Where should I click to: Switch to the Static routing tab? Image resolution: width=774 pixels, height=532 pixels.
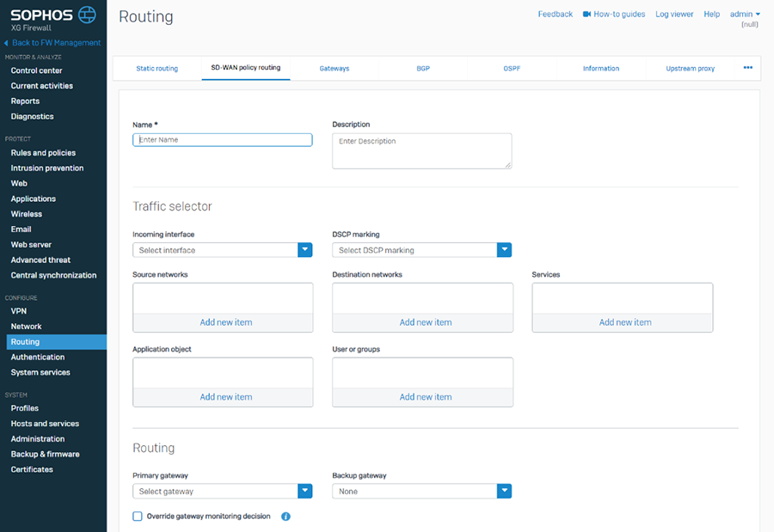pos(157,69)
